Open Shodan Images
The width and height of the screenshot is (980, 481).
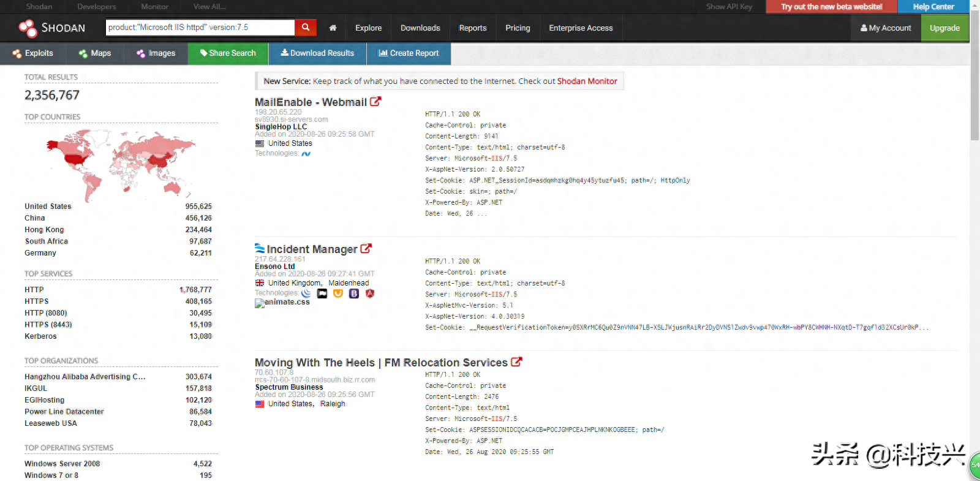(x=156, y=53)
